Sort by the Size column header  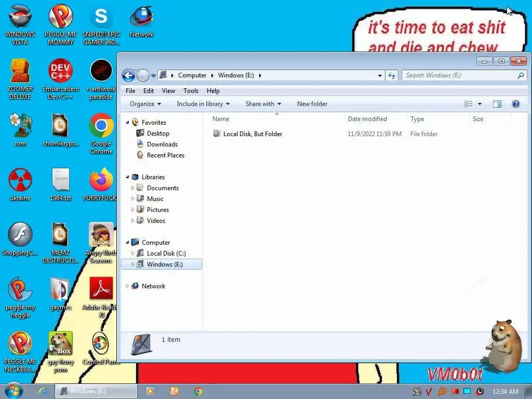click(x=489, y=119)
